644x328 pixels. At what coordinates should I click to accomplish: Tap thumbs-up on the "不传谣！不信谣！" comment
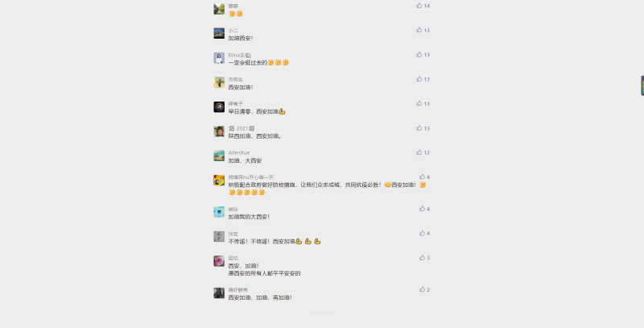coord(422,233)
